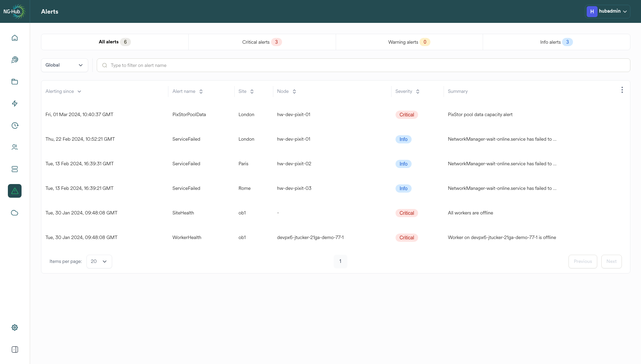Click the lightning bolt sidebar icon
The width and height of the screenshot is (641, 364).
[14, 103]
